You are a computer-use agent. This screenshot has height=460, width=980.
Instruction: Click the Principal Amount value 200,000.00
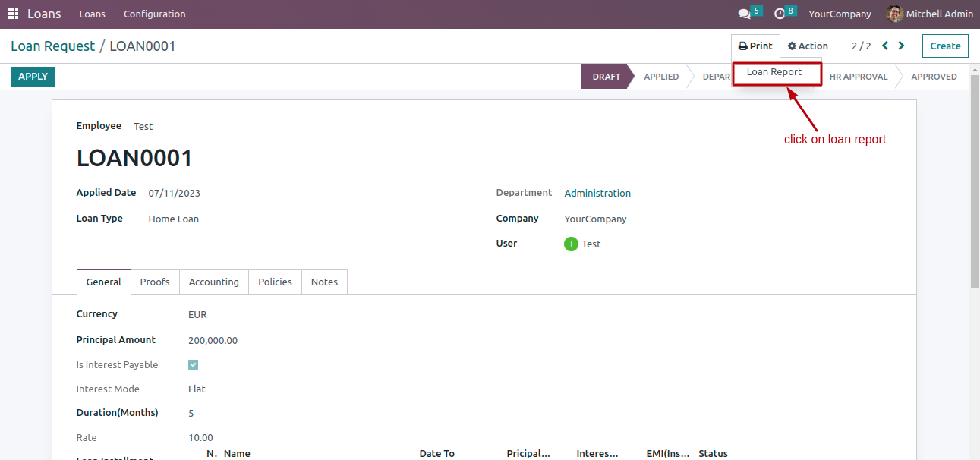pos(213,340)
